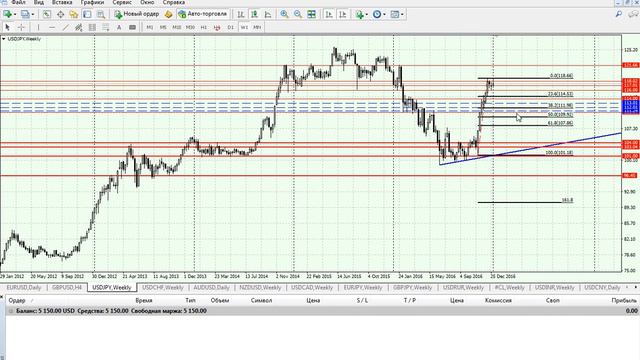Viewport: 640px width, 360px height.
Task: Select the equidistant channel tool
Action: point(78,27)
